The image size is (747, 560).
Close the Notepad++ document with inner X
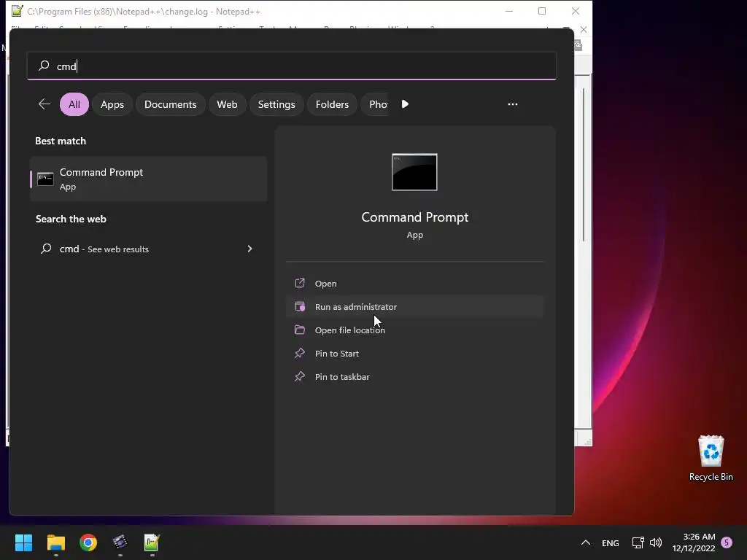tap(584, 29)
